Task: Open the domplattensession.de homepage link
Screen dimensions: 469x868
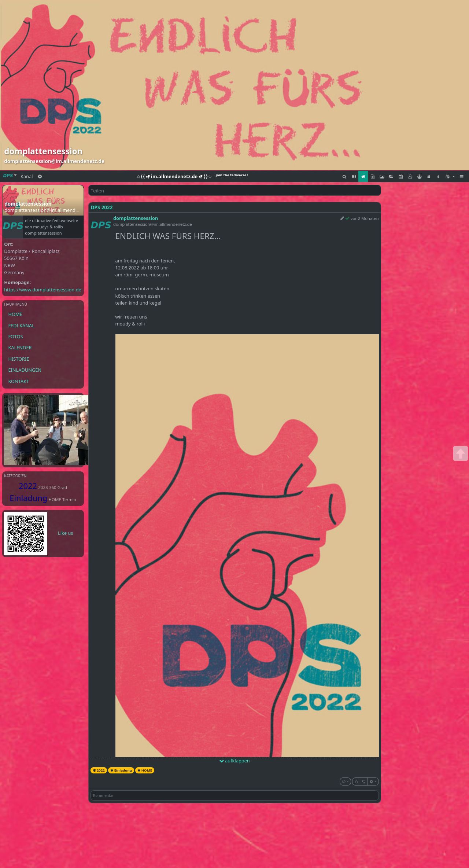Action: (x=43, y=290)
